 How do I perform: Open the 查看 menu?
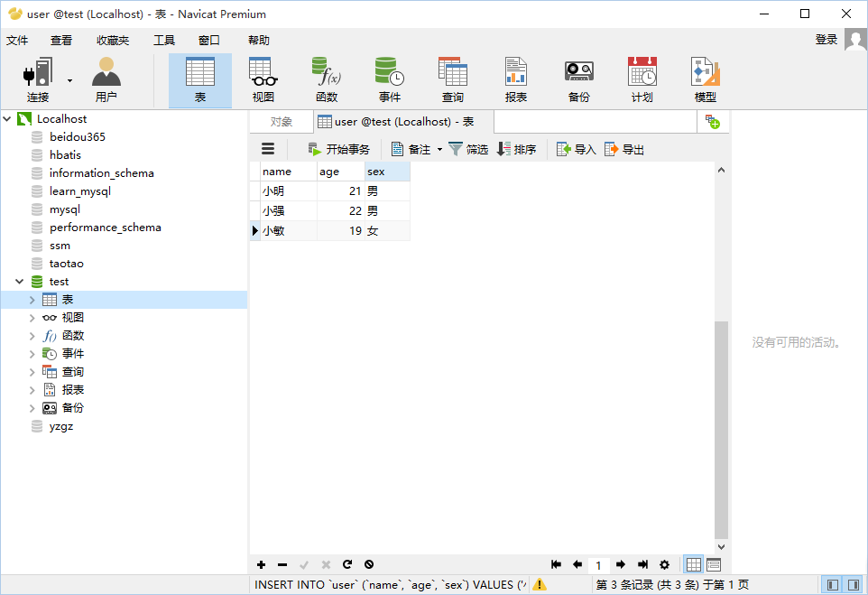pos(61,41)
